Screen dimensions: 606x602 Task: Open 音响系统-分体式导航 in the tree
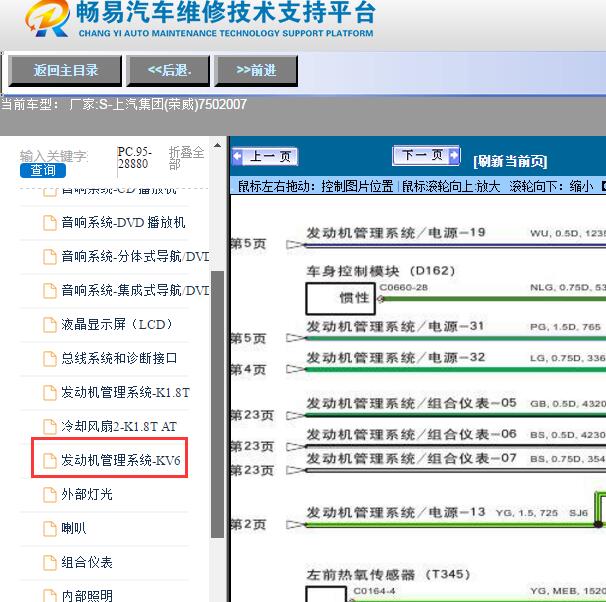[x=135, y=256]
